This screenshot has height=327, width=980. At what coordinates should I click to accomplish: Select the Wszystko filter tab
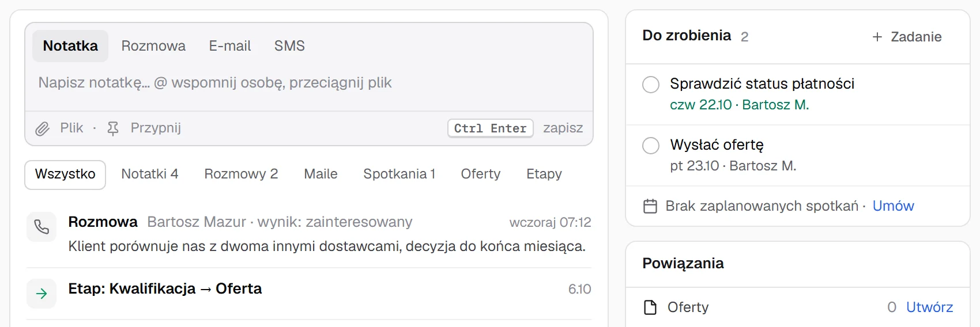[65, 174]
